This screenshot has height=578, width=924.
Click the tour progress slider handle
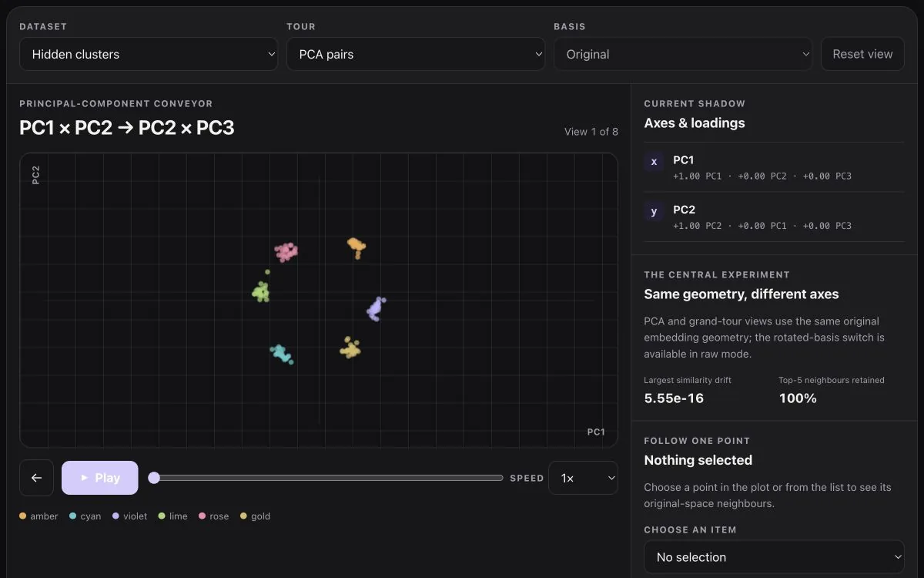point(154,478)
